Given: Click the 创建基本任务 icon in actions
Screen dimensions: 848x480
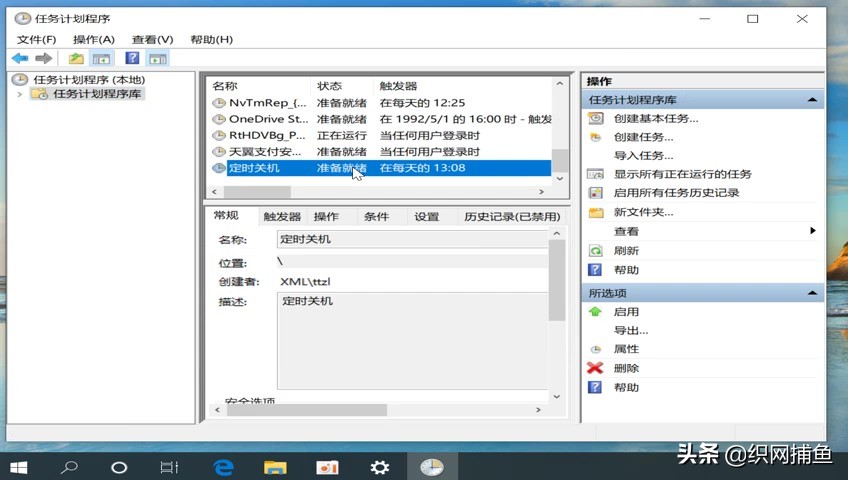Looking at the screenshot, I should (595, 118).
